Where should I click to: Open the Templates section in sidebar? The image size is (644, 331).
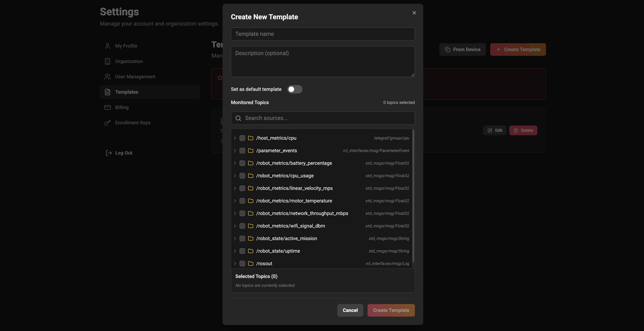[126, 92]
